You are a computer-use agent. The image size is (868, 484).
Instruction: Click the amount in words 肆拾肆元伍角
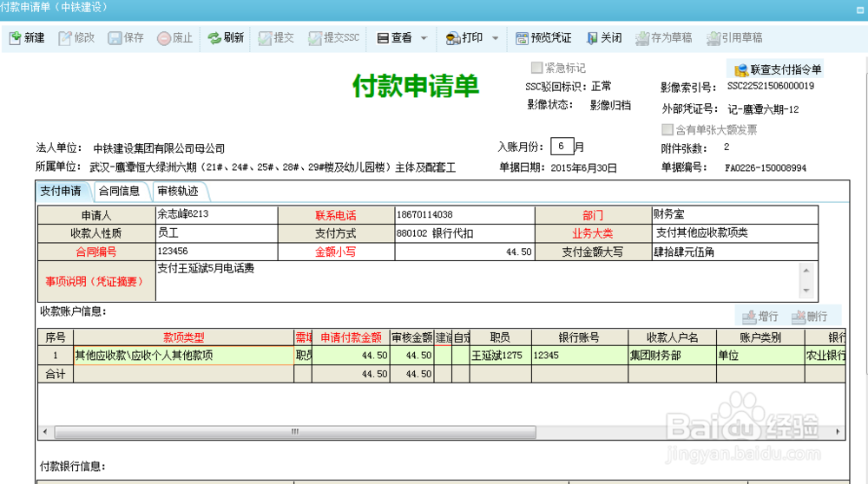[684, 252]
